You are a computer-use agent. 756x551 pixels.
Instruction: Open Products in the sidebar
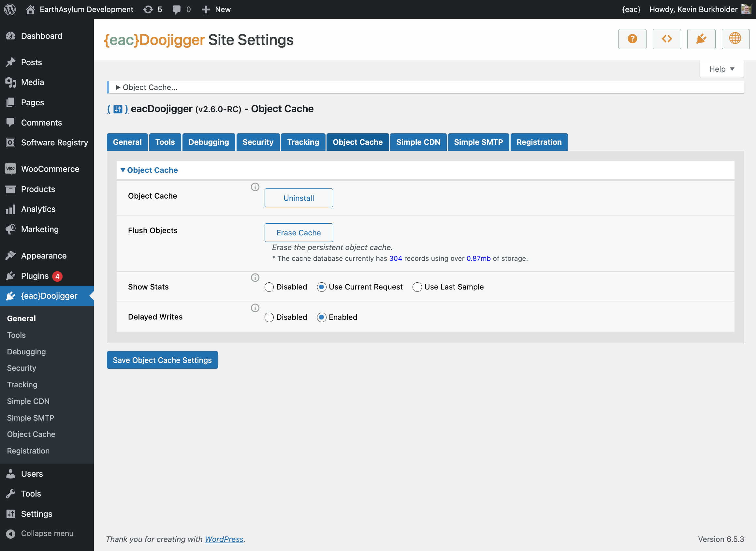coord(47,189)
